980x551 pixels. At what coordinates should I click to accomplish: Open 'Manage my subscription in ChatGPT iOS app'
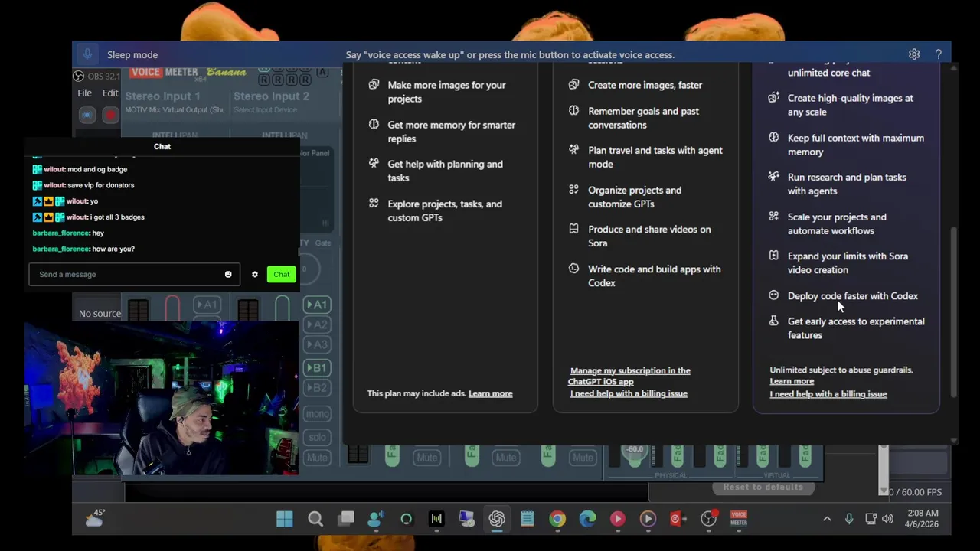pyautogui.click(x=629, y=376)
